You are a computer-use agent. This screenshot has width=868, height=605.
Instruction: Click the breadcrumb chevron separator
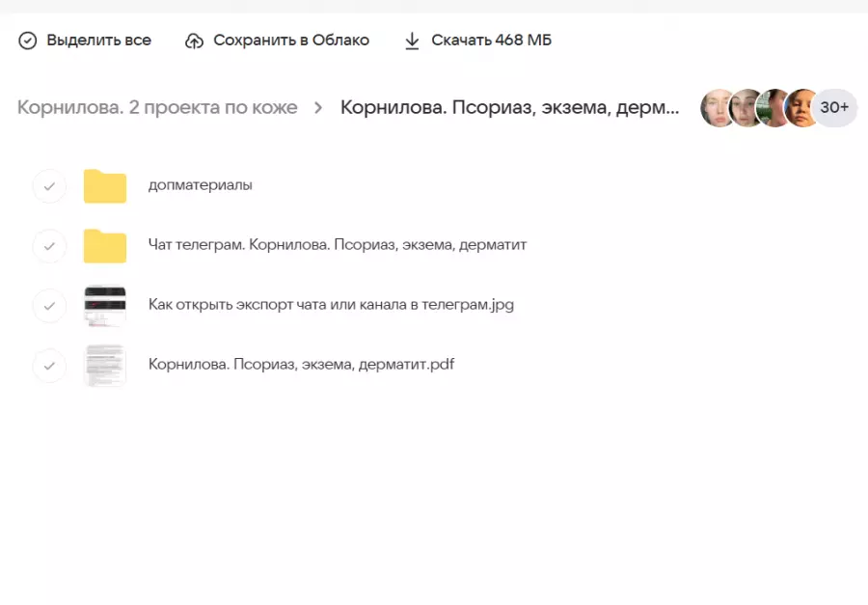[319, 109]
